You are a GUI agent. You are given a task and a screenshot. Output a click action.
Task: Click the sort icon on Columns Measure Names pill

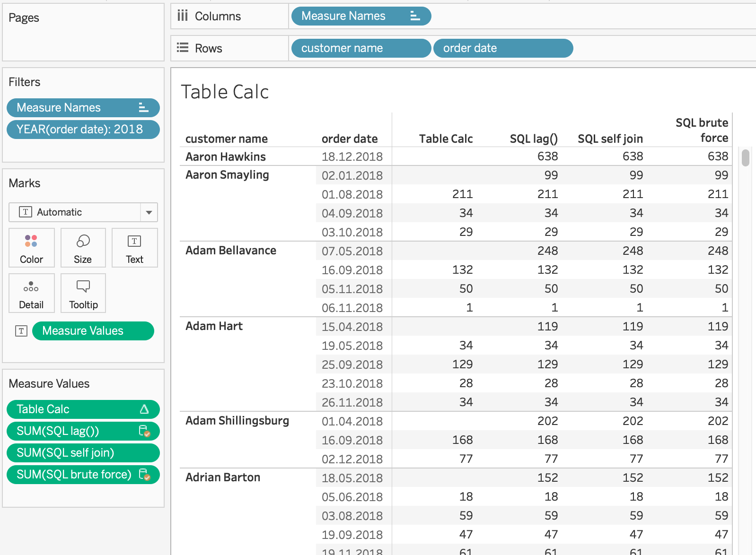point(415,16)
